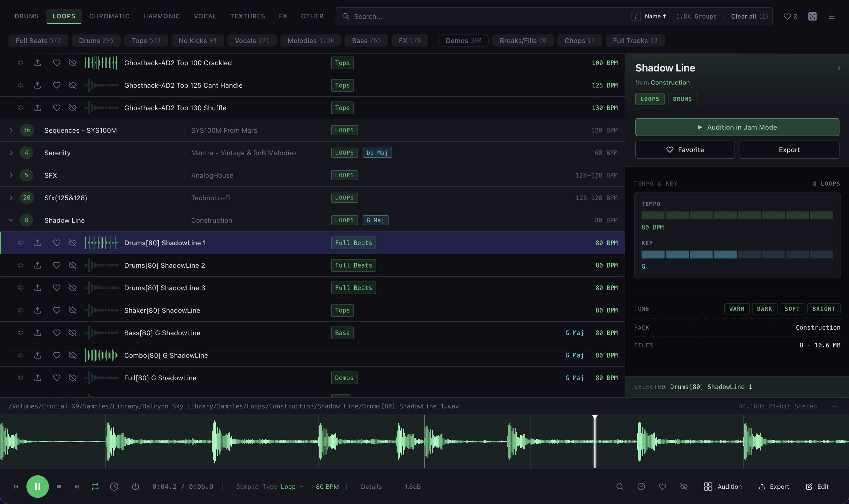Open the Construction pack link
Screen dimensions: 849x504
(670, 83)
